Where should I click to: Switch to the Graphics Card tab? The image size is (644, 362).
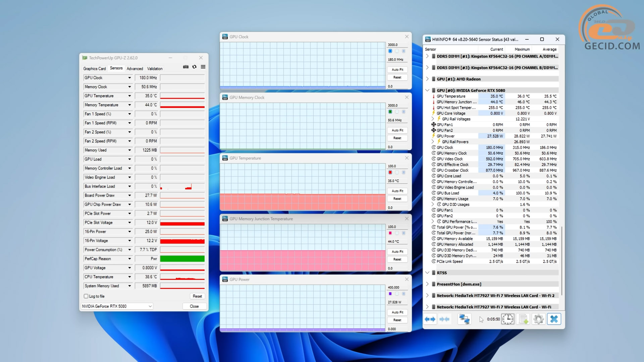(95, 69)
